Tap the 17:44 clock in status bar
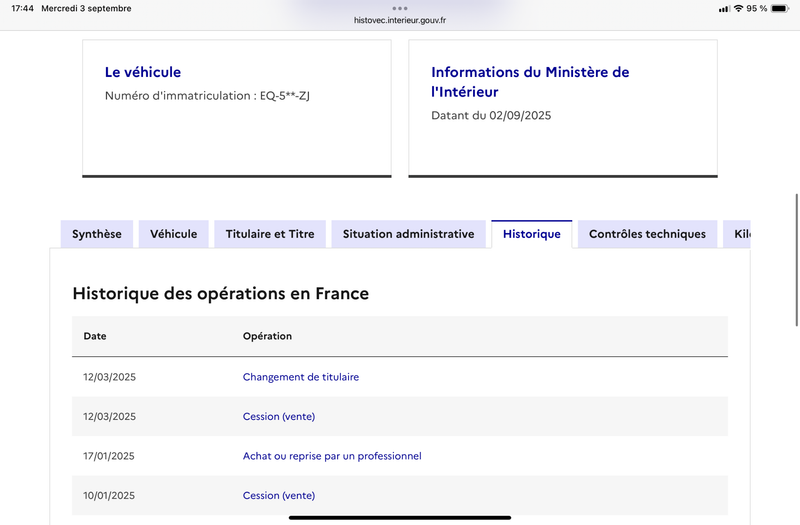The width and height of the screenshot is (800, 525). 22,9
